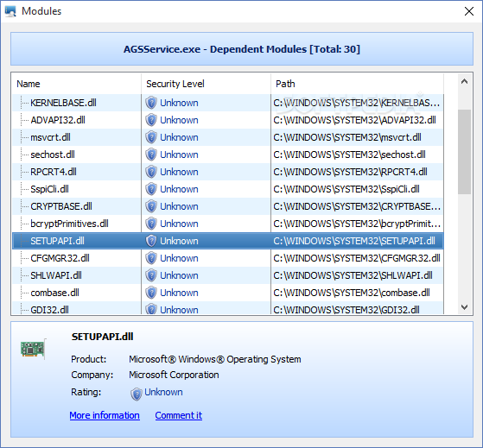Select the KERNELBASE.dll module
483x448 pixels.
coord(63,103)
